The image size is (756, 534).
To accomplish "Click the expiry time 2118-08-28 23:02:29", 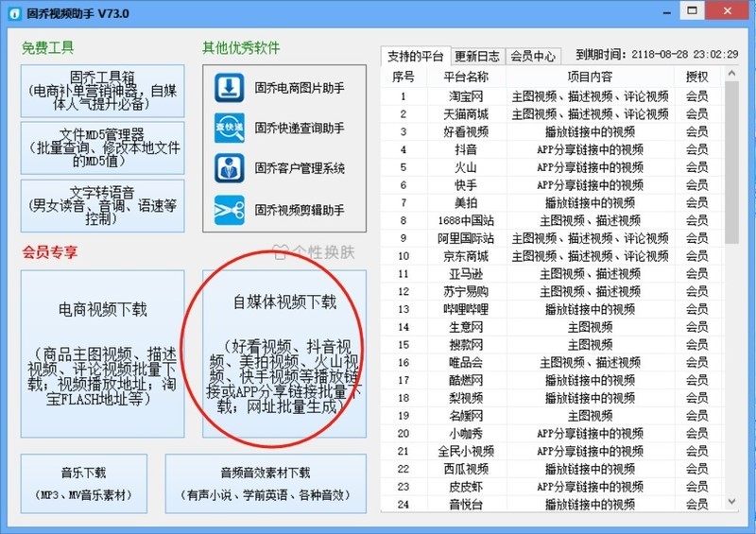I will [684, 54].
